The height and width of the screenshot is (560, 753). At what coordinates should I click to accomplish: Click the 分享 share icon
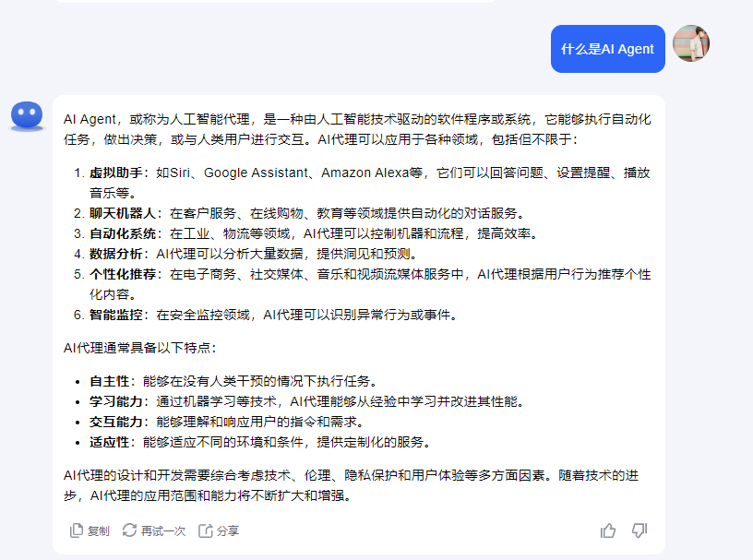(x=206, y=530)
